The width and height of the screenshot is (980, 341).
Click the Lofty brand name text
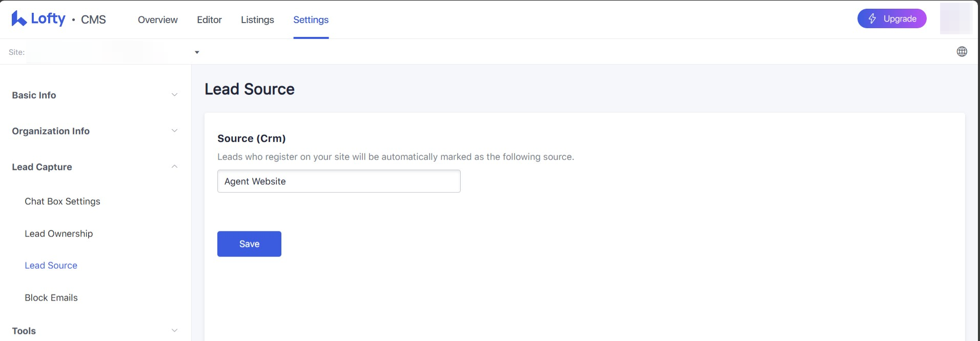click(48, 19)
